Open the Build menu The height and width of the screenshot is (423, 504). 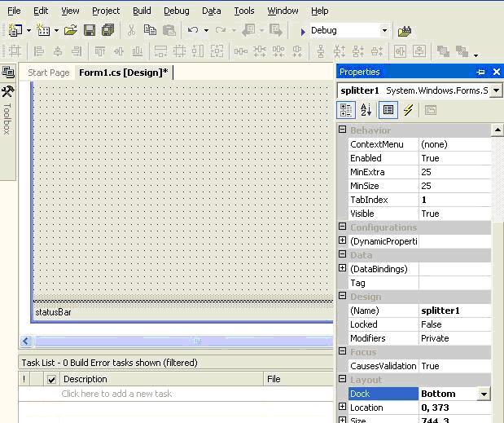[142, 11]
